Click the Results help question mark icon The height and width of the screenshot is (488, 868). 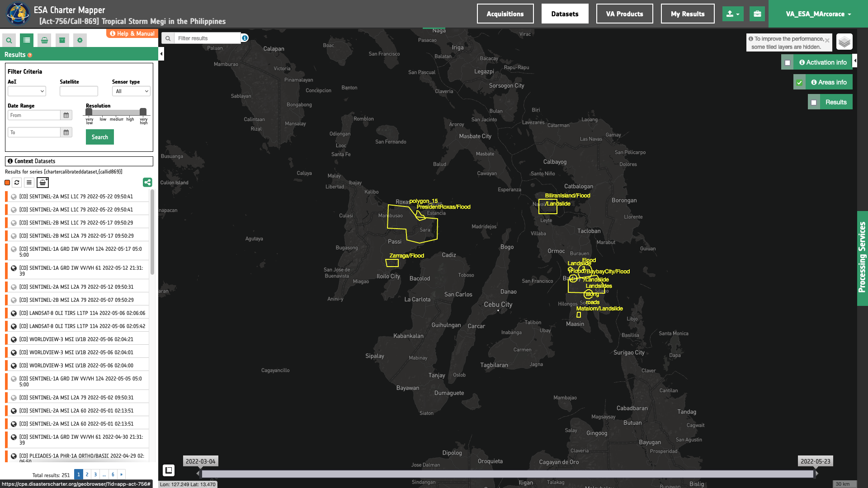tap(30, 55)
